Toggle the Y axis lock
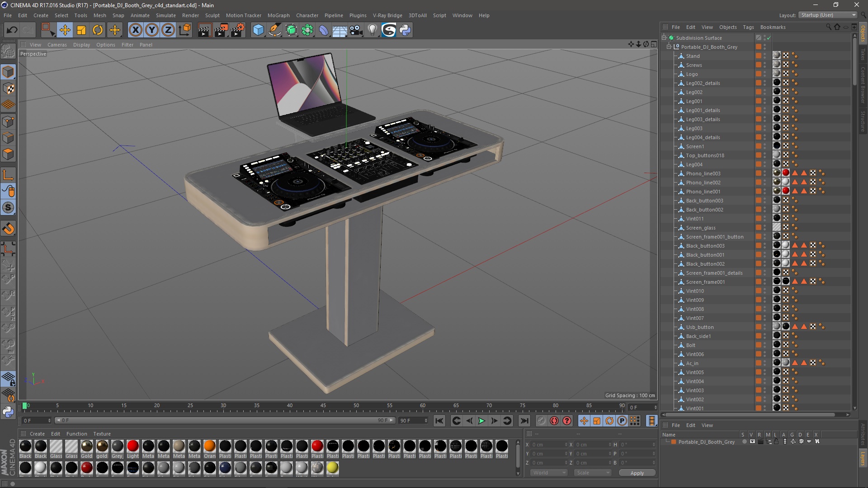The width and height of the screenshot is (868, 488). click(152, 30)
